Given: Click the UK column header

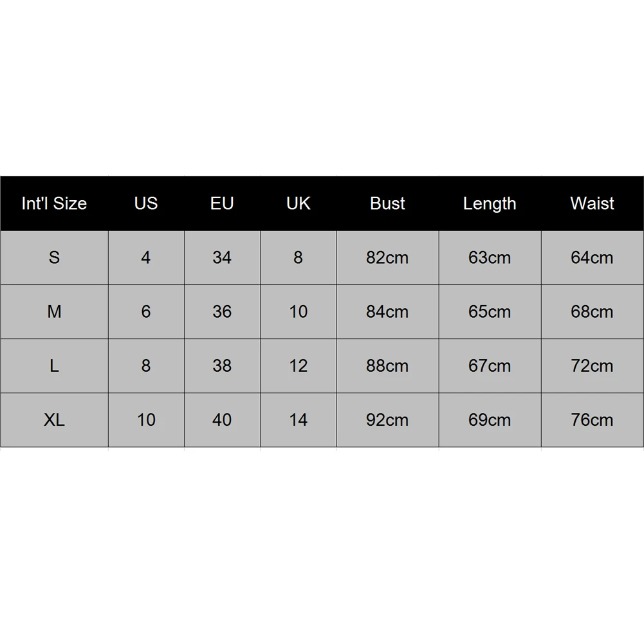Looking at the screenshot, I should click(298, 203).
